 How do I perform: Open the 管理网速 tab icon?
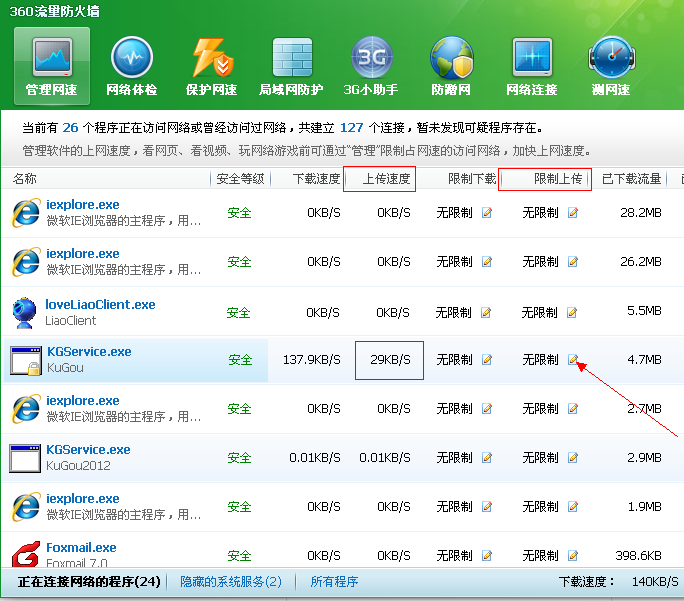pyautogui.click(x=51, y=58)
